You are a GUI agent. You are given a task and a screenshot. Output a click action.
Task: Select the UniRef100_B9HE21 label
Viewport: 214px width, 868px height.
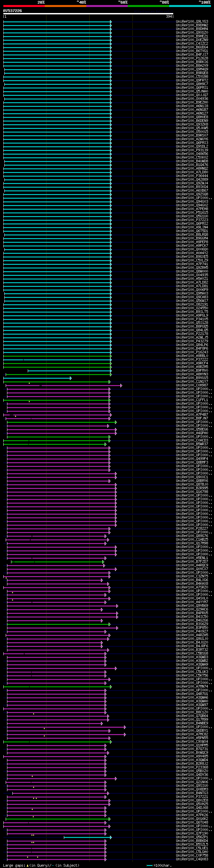(x=192, y=36)
